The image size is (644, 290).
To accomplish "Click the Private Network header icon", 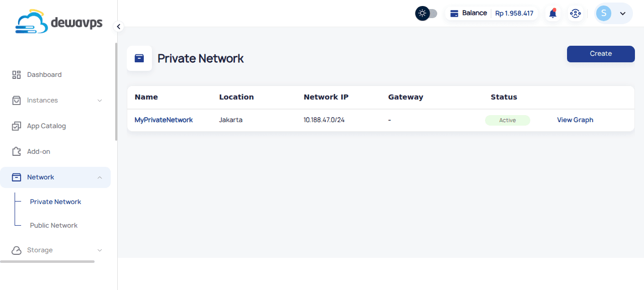I will [x=139, y=58].
